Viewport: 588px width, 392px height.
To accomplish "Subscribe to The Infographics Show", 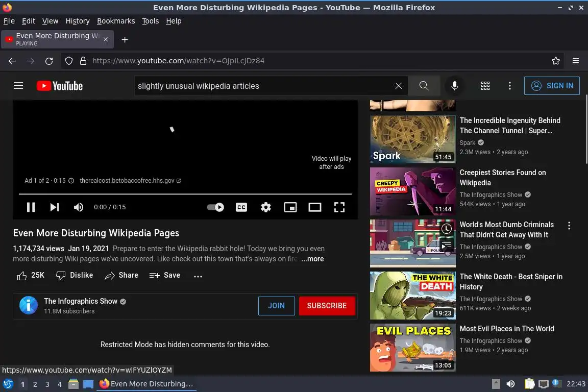I will point(327,306).
